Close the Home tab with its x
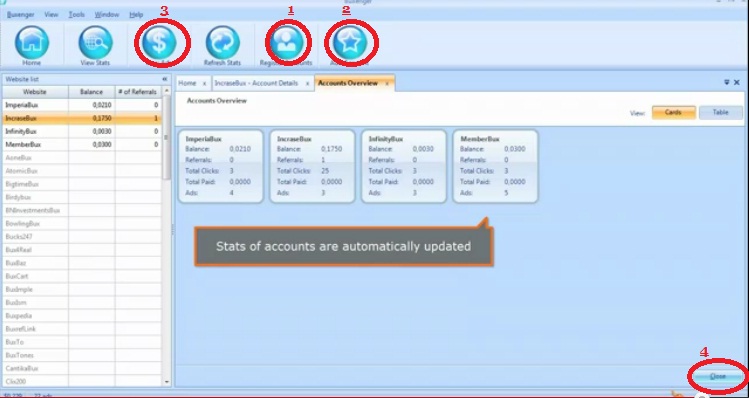 [204, 84]
